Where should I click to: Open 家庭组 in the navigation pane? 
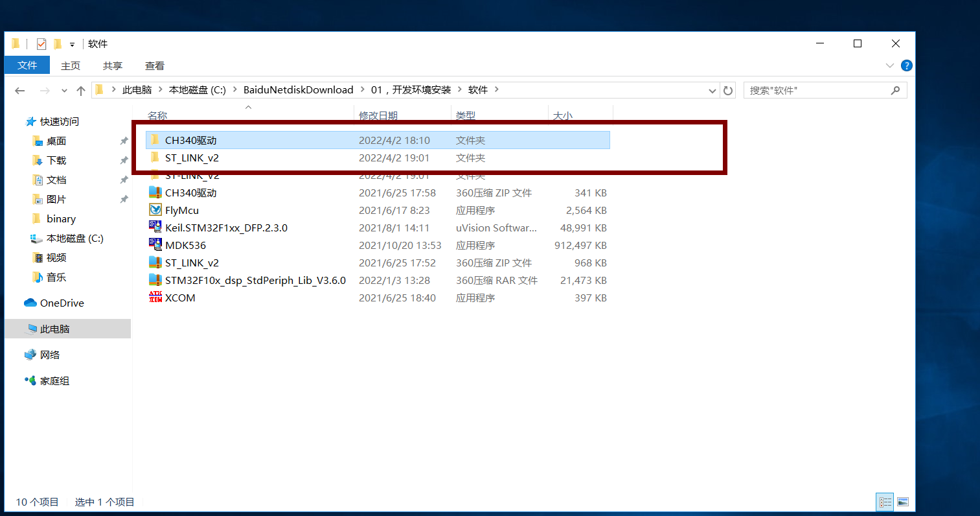click(x=54, y=381)
